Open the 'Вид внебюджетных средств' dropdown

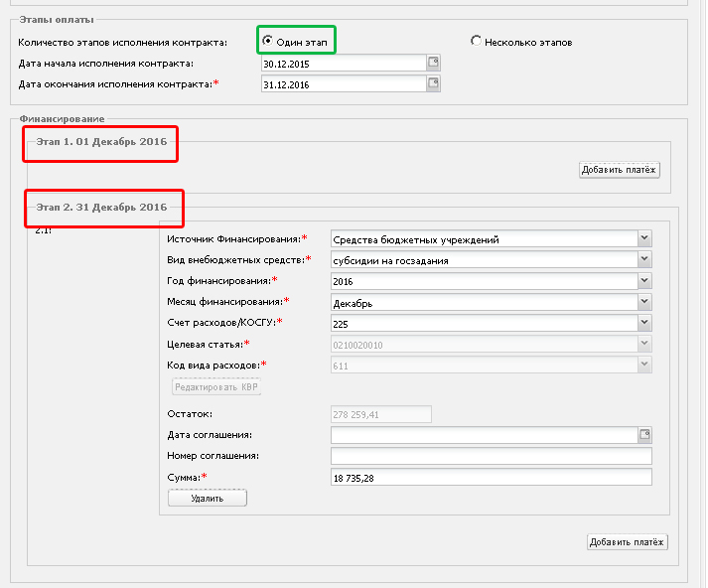coord(643,260)
